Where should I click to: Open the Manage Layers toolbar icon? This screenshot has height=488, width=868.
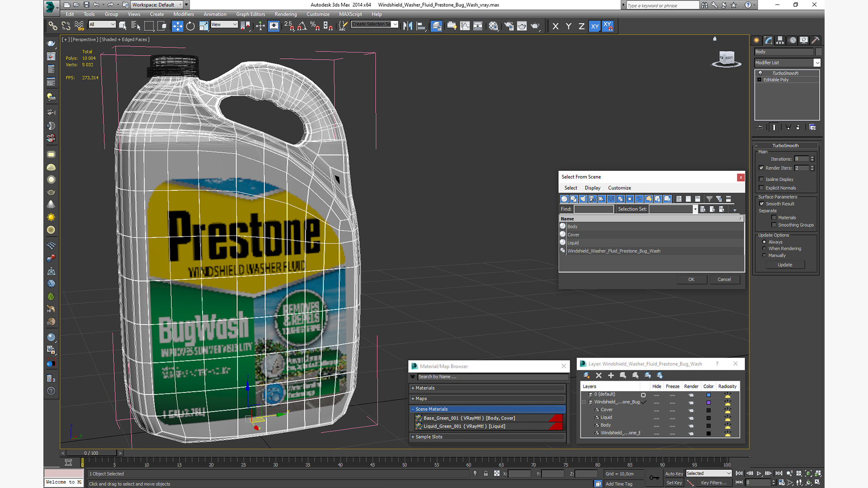[436, 26]
